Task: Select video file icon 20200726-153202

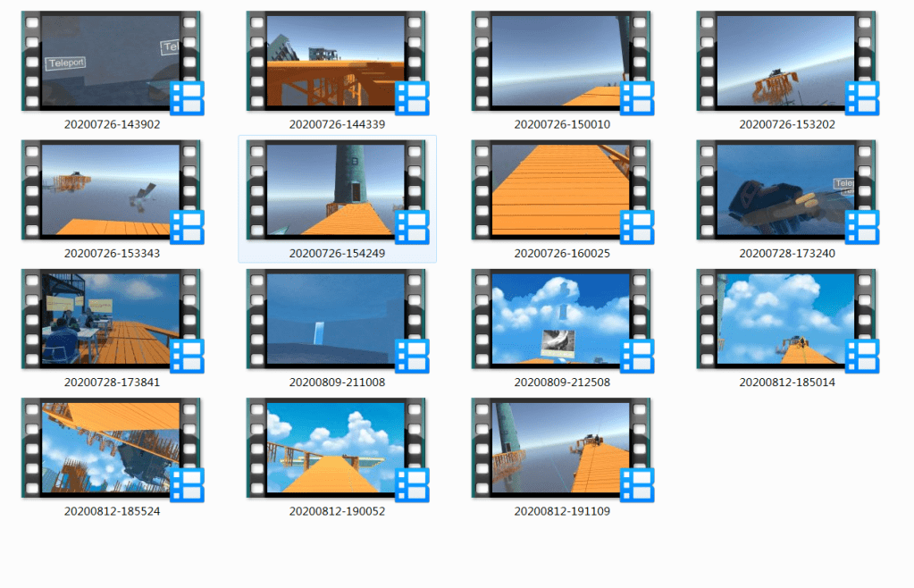Action: (x=787, y=62)
